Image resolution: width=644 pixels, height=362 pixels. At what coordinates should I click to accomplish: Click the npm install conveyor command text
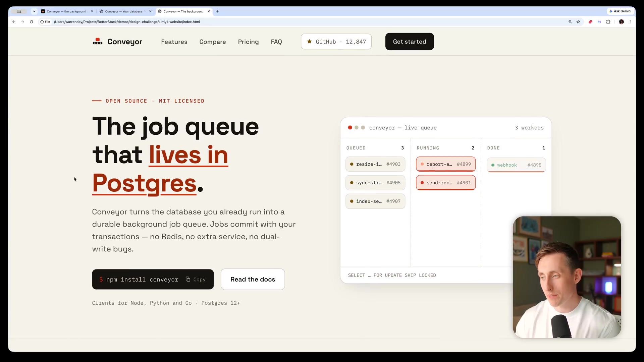[142, 280]
